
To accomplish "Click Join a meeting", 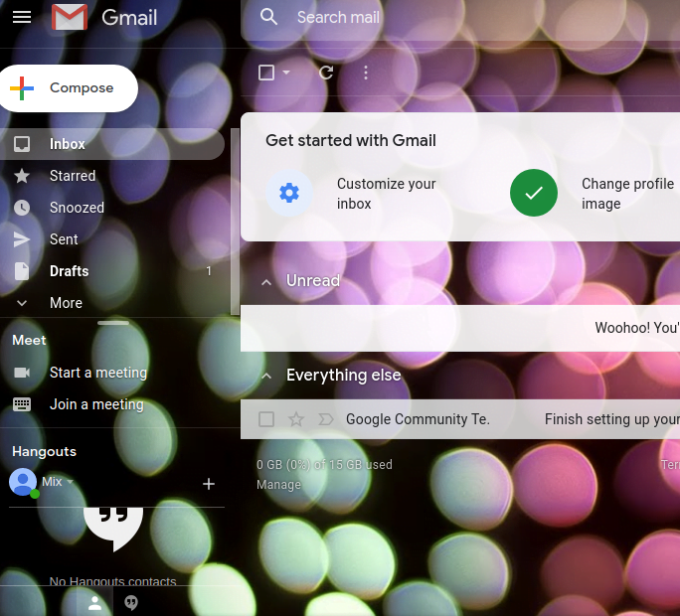I will pos(96,404).
